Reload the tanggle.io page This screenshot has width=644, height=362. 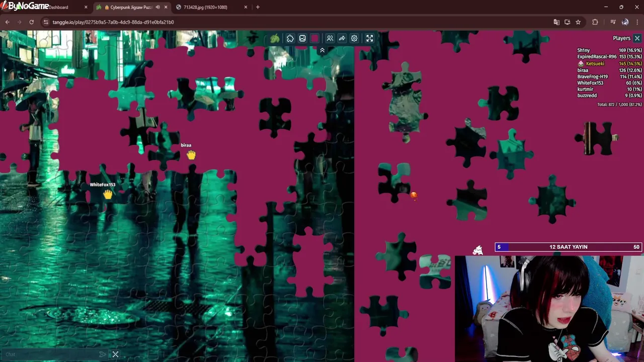point(31,22)
